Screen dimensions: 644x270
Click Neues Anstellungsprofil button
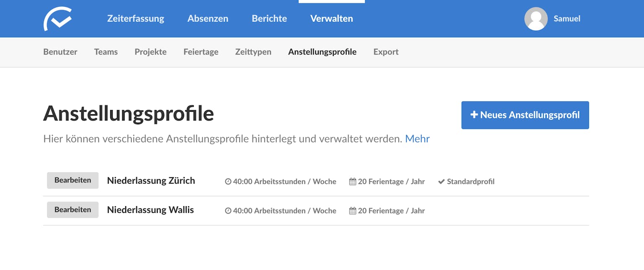pyautogui.click(x=525, y=115)
